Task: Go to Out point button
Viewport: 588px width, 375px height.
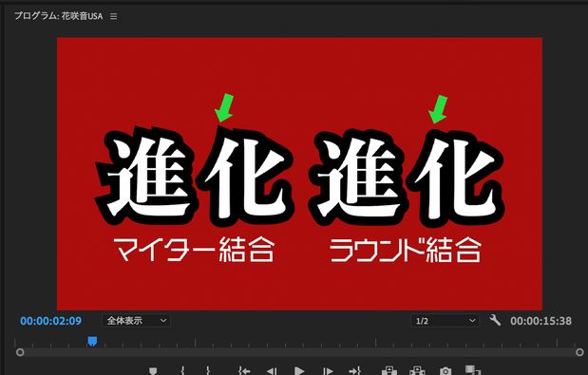Action: (x=354, y=371)
